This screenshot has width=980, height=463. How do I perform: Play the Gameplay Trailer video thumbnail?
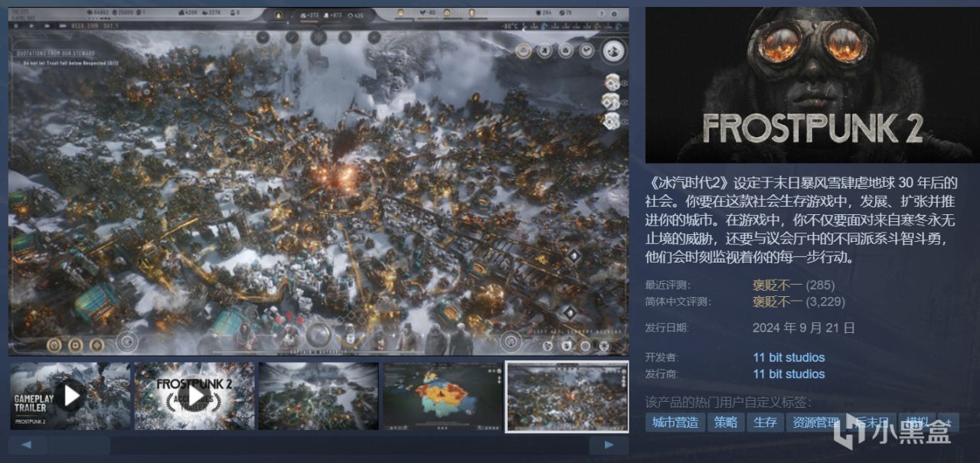[x=70, y=396]
